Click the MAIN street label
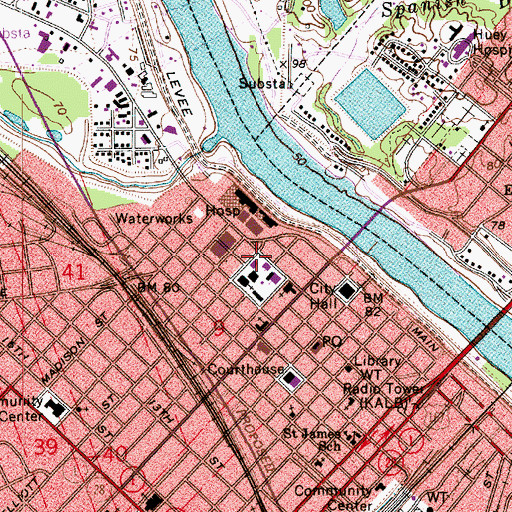Viewport: 512px width, 512px height. point(425,339)
